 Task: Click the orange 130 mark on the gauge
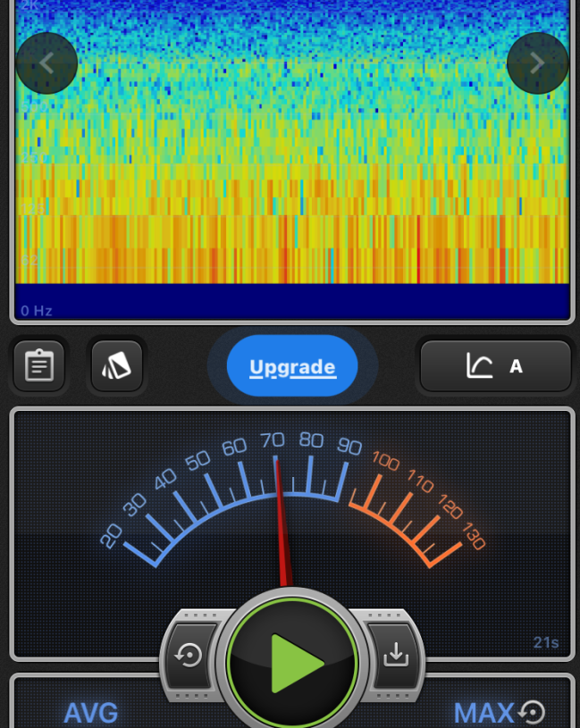tap(474, 540)
